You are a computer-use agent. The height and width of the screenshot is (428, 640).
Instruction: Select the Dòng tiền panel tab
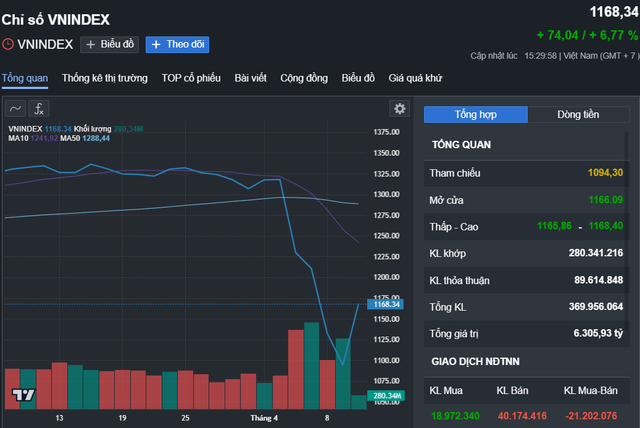(x=578, y=115)
